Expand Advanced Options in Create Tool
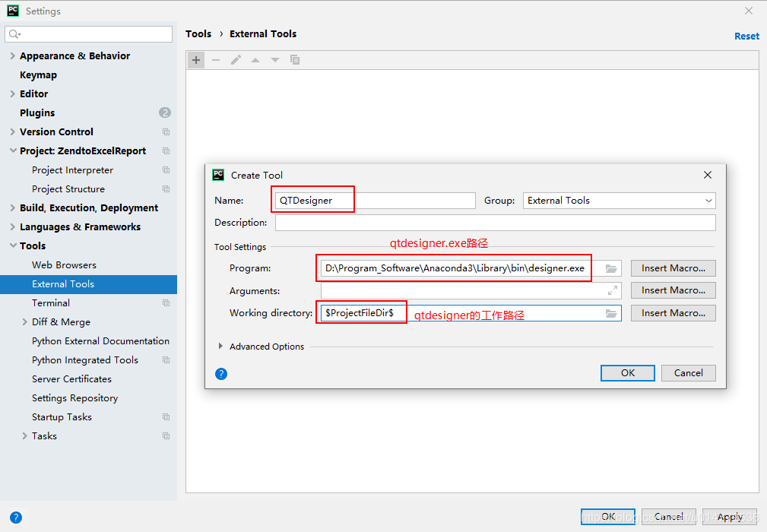767x532 pixels. [x=220, y=347]
